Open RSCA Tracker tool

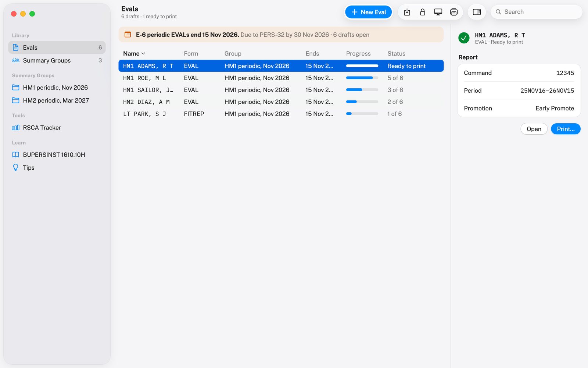pos(57,128)
